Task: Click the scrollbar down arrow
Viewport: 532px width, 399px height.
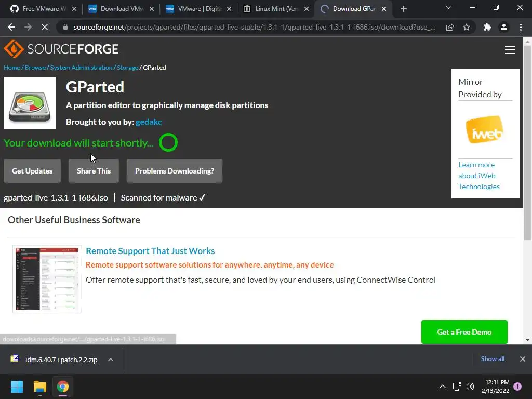Action: coord(527,339)
